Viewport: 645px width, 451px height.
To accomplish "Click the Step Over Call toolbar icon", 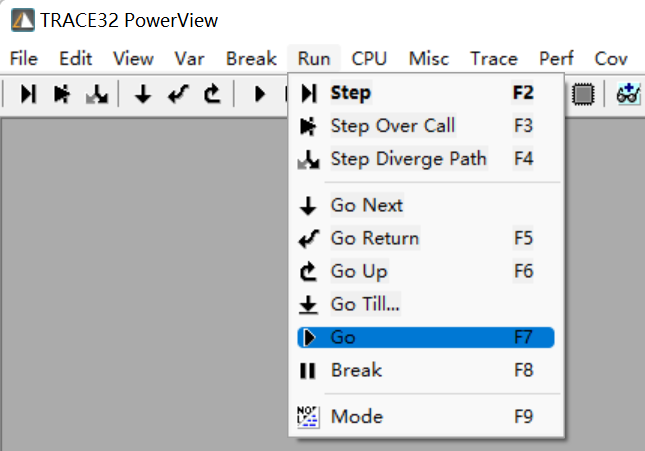I will point(62,94).
